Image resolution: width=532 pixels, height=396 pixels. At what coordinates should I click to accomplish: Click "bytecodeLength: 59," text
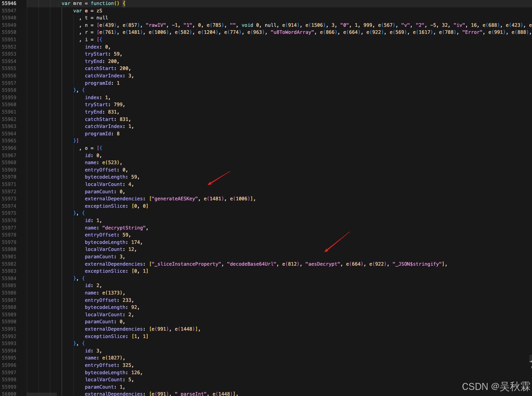(x=112, y=177)
